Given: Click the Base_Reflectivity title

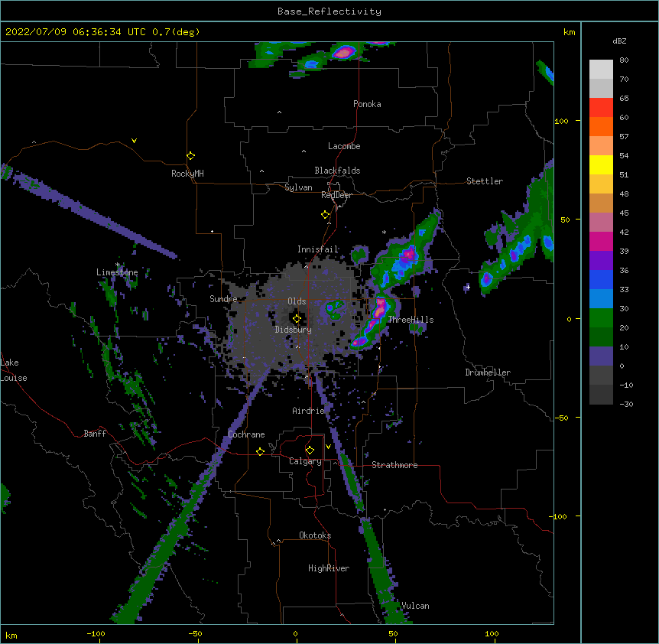Looking at the screenshot, I should pyautogui.click(x=329, y=11).
